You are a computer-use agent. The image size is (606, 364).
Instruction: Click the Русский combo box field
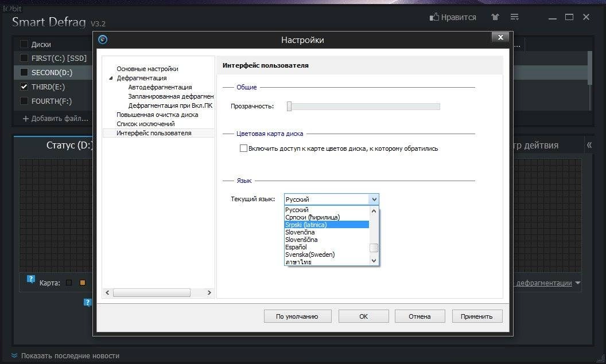tap(327, 199)
